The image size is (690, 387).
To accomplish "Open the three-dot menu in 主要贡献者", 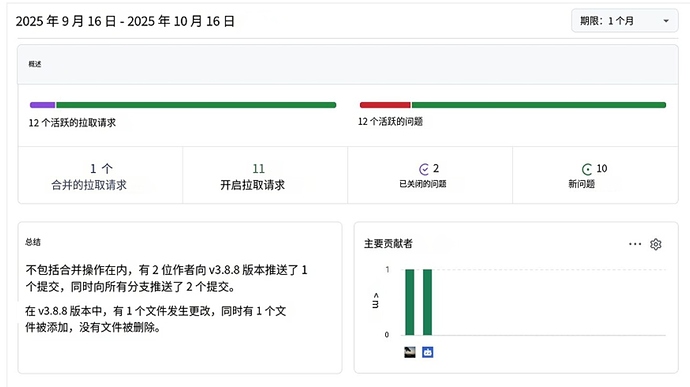I will (635, 244).
